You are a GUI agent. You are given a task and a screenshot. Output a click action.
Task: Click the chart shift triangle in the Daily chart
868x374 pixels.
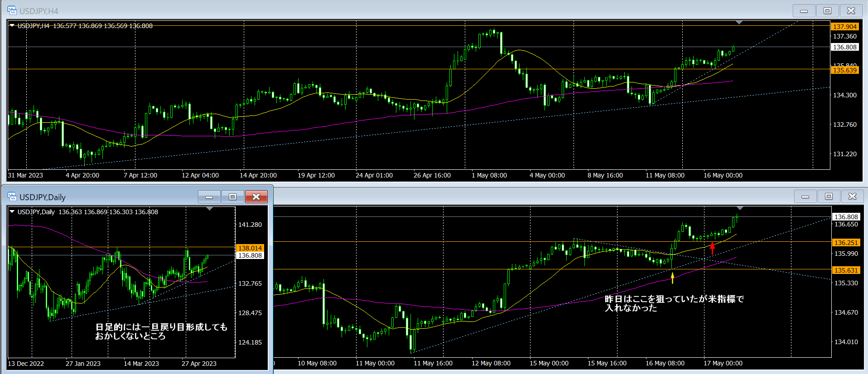[209, 209]
